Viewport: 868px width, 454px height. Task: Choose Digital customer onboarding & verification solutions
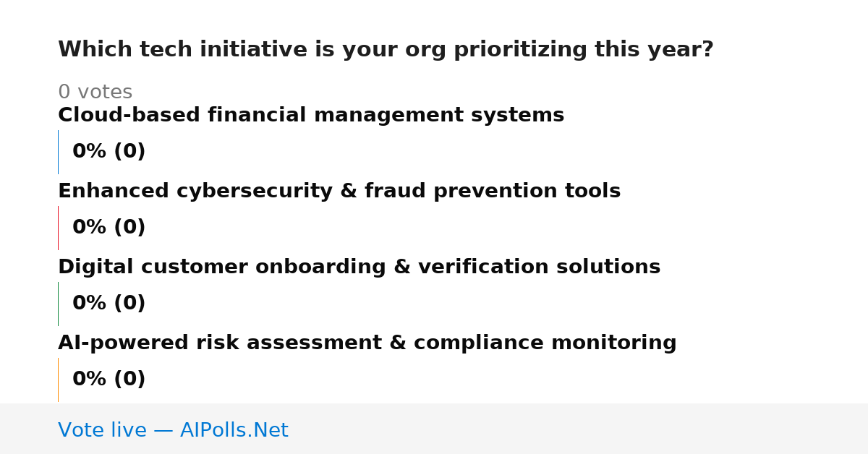click(359, 267)
